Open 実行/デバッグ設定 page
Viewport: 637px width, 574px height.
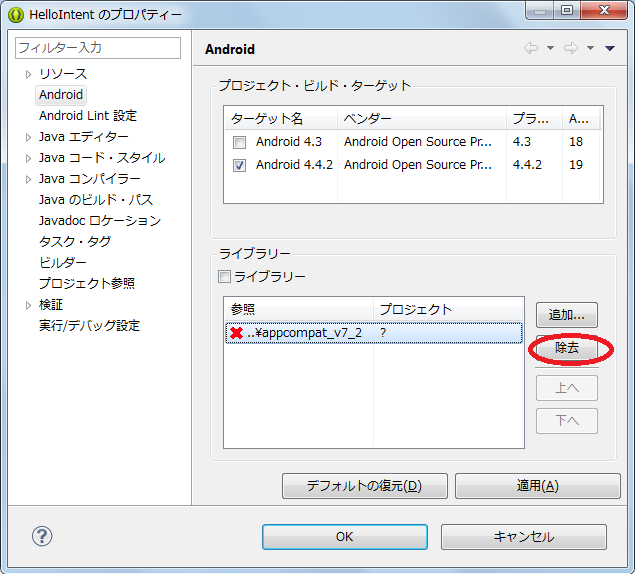point(89,326)
